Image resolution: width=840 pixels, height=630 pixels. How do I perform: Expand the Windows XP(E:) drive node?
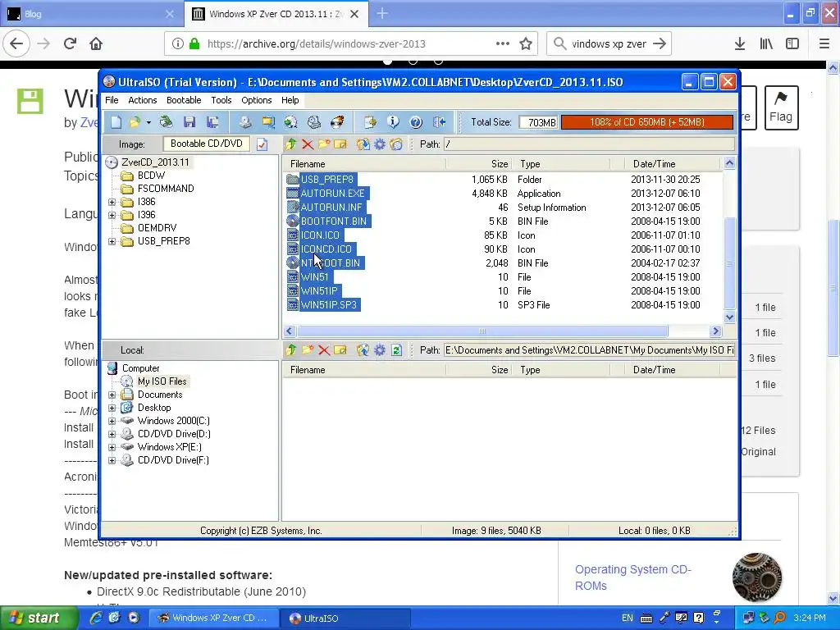tap(112, 447)
